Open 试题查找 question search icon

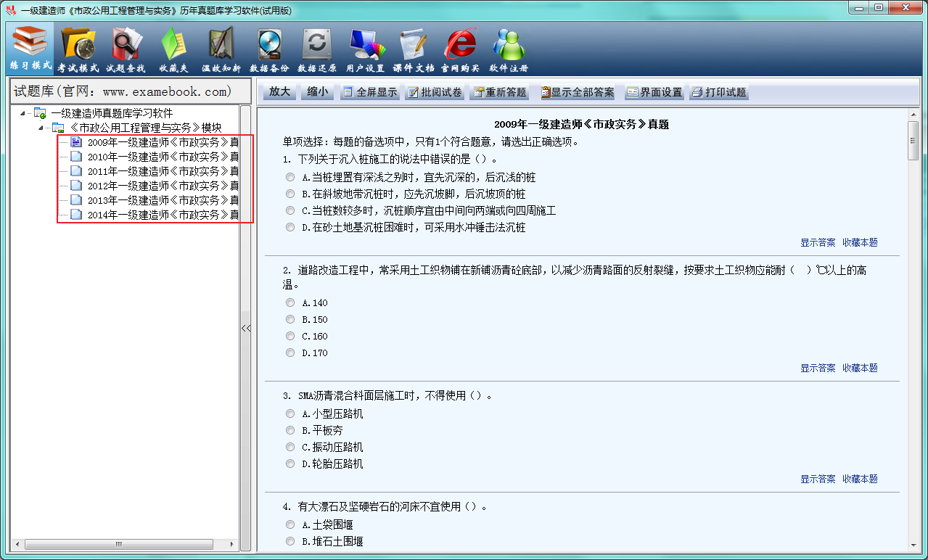(126, 49)
